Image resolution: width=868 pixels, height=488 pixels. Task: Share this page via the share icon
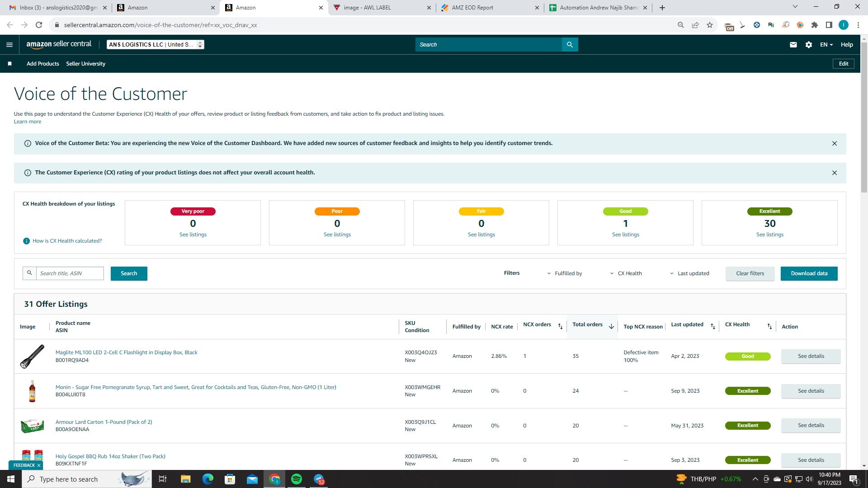tap(695, 25)
